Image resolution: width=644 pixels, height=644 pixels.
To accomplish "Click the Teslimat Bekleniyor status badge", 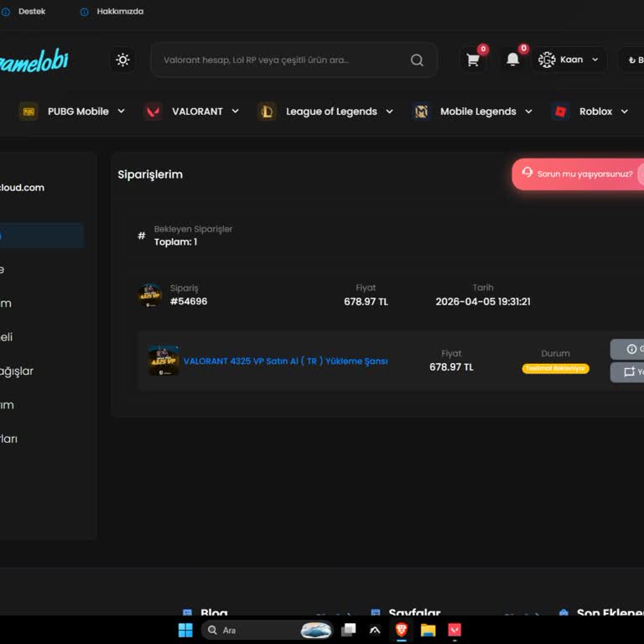I will pos(555,368).
